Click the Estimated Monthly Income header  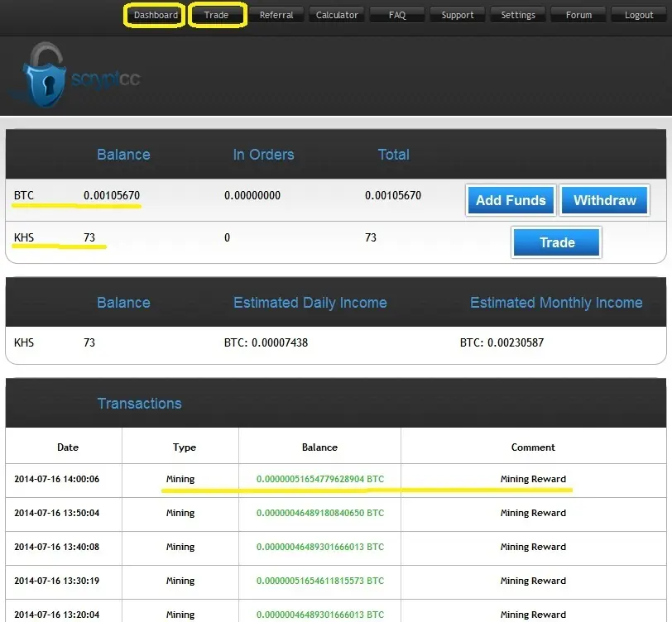556,303
